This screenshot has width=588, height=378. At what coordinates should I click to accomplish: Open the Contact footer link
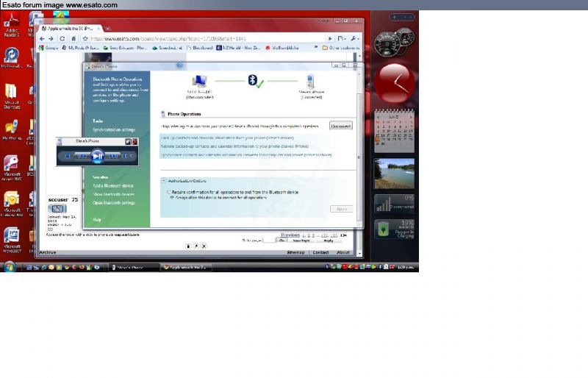[320, 252]
